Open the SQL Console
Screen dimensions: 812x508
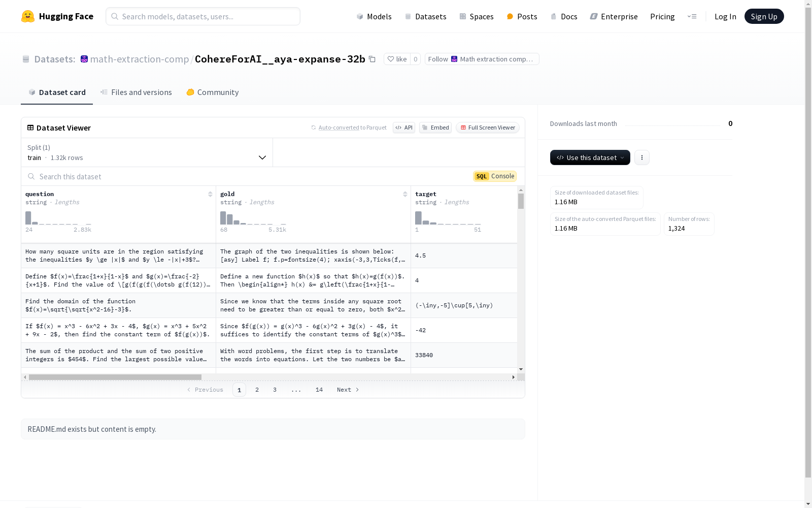(495, 176)
